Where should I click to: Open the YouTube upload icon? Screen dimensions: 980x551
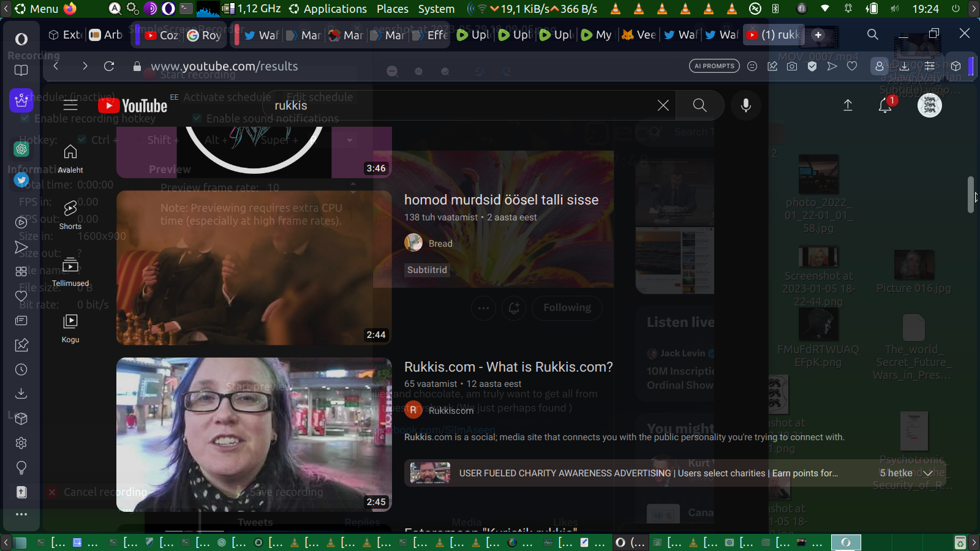pyautogui.click(x=848, y=105)
